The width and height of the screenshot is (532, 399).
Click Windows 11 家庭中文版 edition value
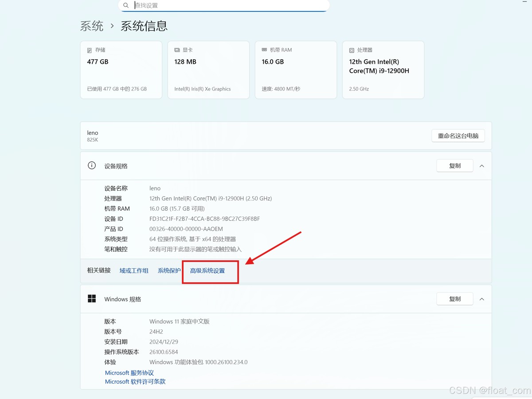coord(180,321)
